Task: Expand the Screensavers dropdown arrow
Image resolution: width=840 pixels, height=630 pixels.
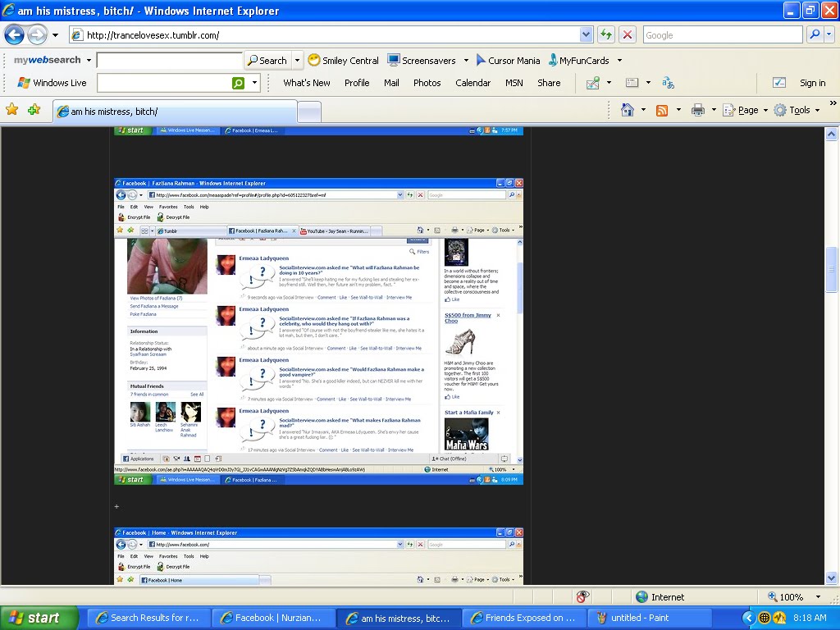Action: (x=466, y=61)
